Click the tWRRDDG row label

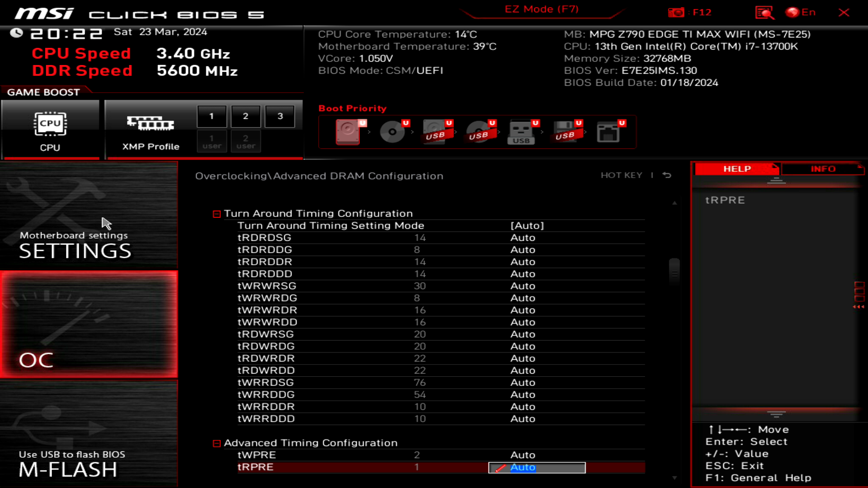pos(266,395)
